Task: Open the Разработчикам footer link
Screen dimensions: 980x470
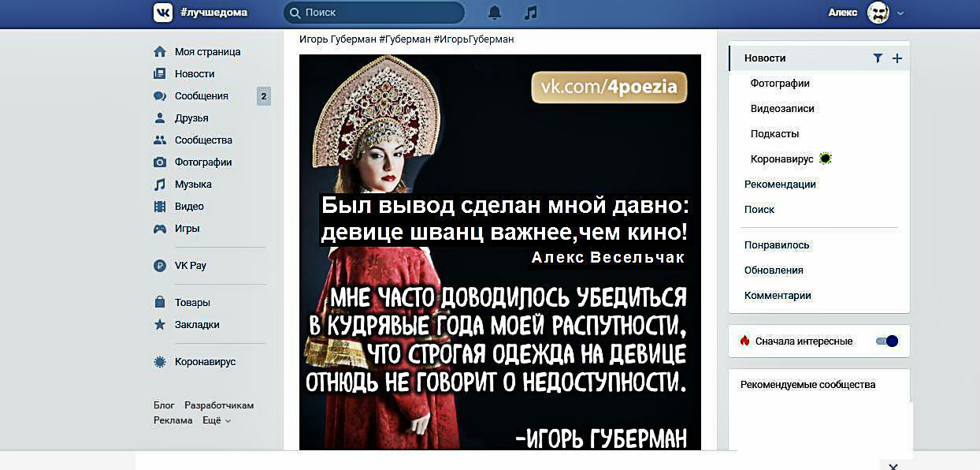Action: tap(219, 405)
